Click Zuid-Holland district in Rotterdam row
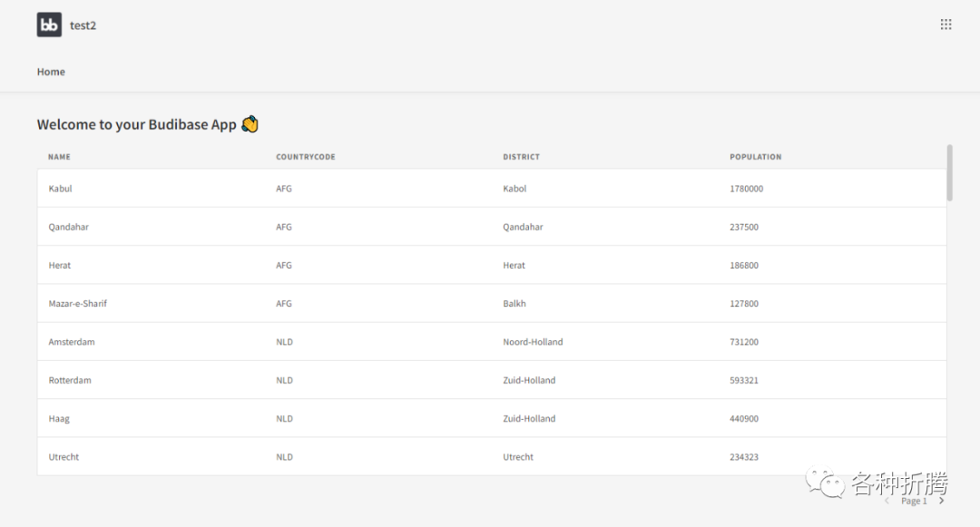 point(529,380)
